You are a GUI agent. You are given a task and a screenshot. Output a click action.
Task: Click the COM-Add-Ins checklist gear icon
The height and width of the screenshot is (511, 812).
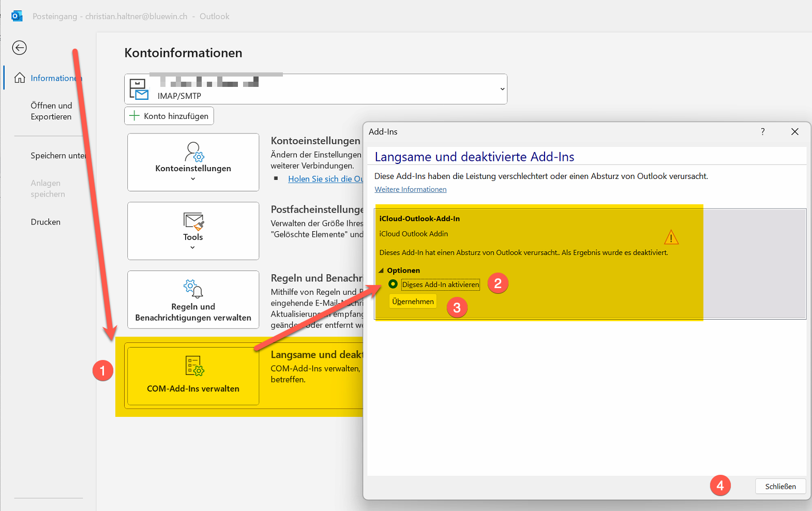194,366
